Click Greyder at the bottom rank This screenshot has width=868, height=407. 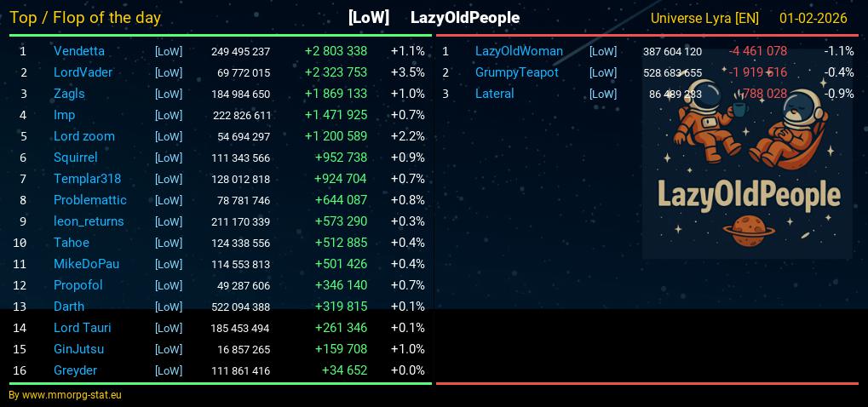point(75,370)
